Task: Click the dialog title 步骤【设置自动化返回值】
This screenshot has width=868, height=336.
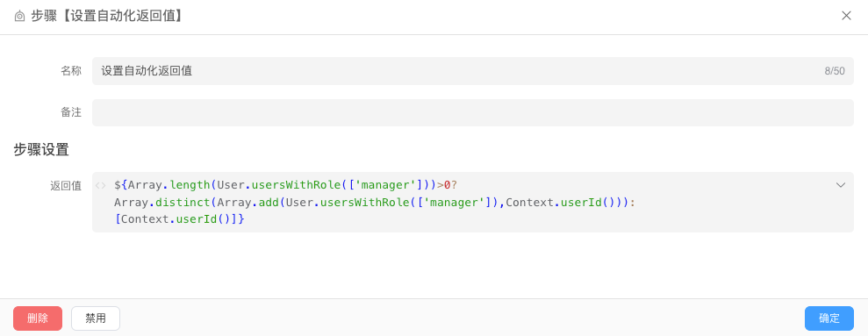Action: [107, 16]
